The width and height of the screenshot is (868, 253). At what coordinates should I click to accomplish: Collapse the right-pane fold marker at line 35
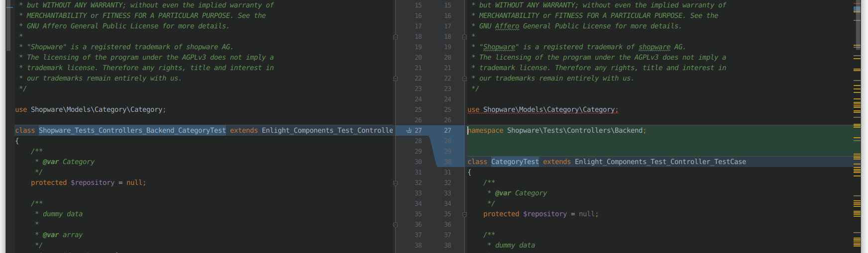point(464,214)
